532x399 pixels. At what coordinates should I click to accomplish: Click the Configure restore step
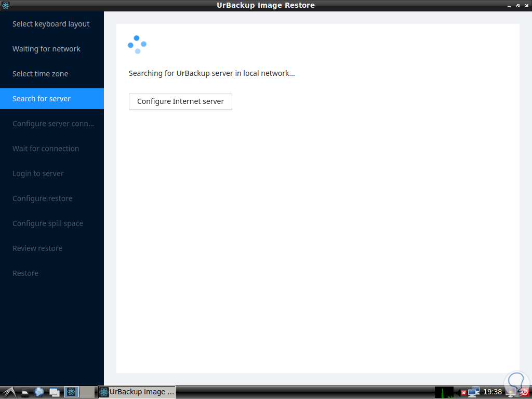click(x=52, y=198)
